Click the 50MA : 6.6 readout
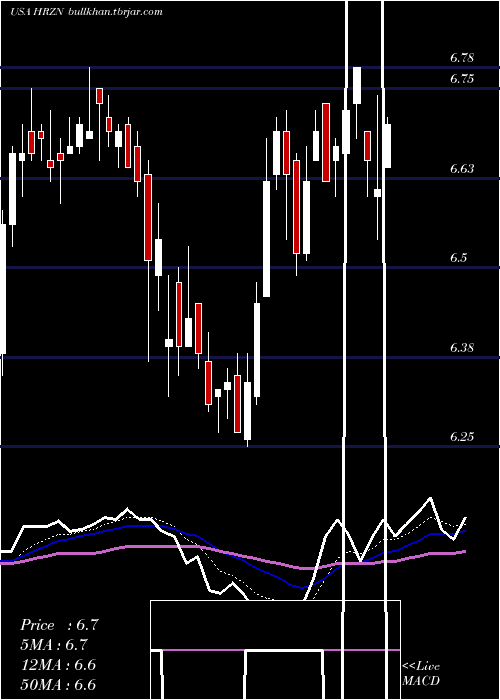This screenshot has width=500, height=700. coord(58,684)
